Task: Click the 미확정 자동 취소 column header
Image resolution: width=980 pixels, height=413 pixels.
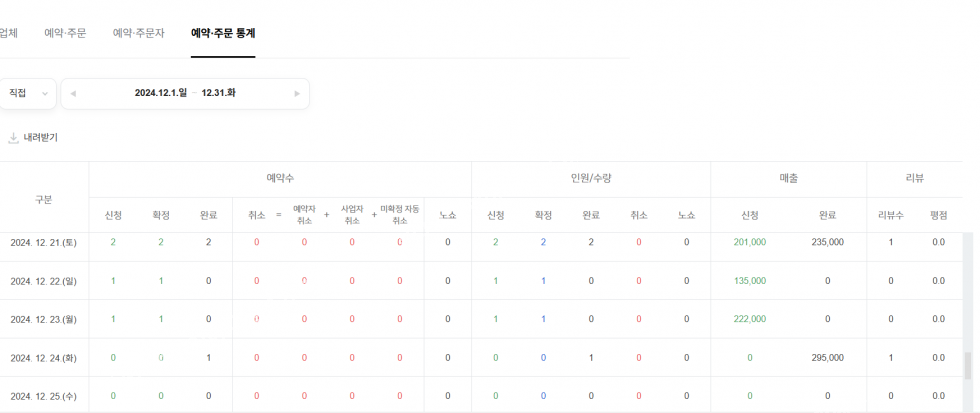Action: click(x=400, y=215)
